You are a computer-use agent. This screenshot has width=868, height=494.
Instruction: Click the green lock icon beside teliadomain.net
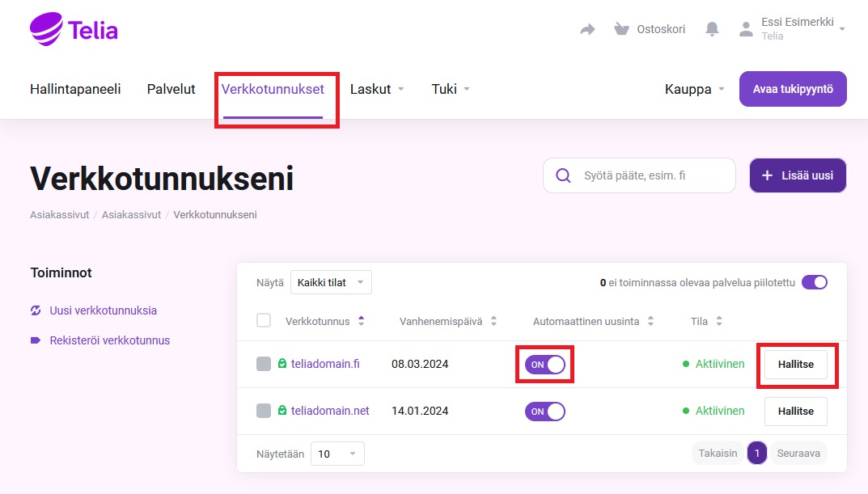click(x=282, y=411)
